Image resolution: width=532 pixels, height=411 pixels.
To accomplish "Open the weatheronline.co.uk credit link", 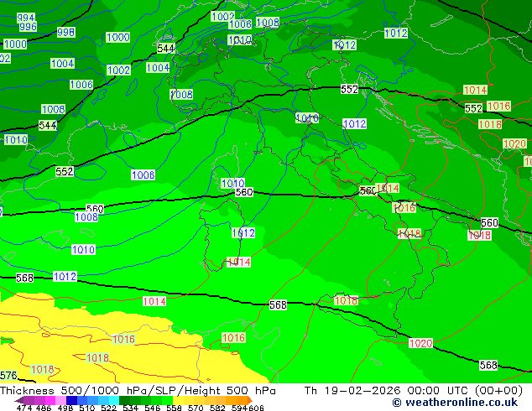I will click(455, 403).
